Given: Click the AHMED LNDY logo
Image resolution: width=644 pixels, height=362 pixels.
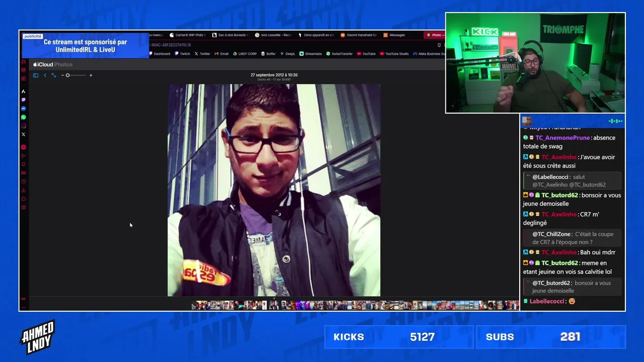Looking at the screenshot, I should pos(38,337).
